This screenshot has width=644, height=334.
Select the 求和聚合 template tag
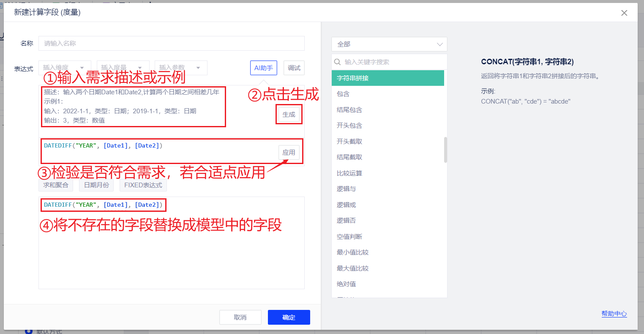coord(55,185)
